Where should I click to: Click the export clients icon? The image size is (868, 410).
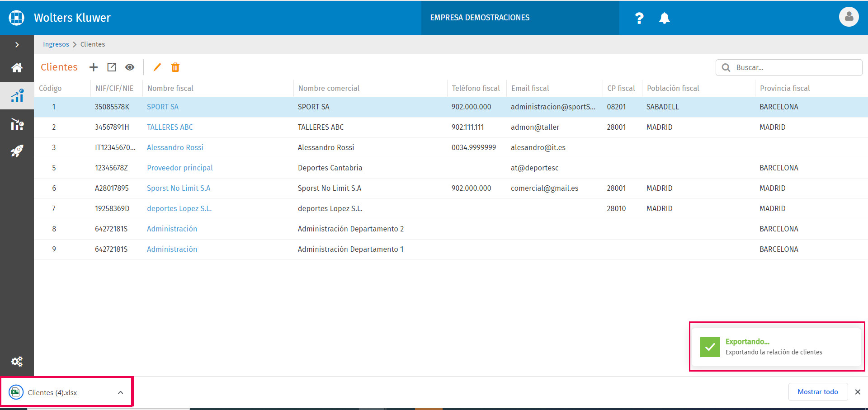tap(112, 67)
